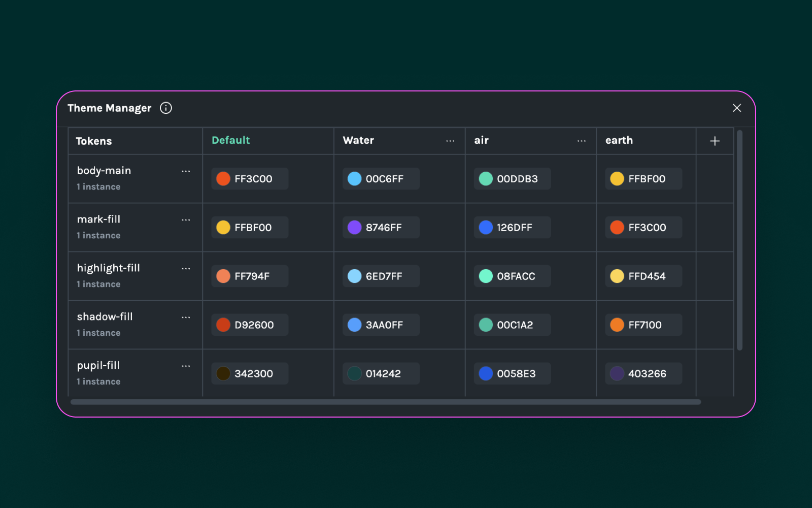
Task: Click the vertical scrollbar thumb
Action: pyautogui.click(x=739, y=240)
